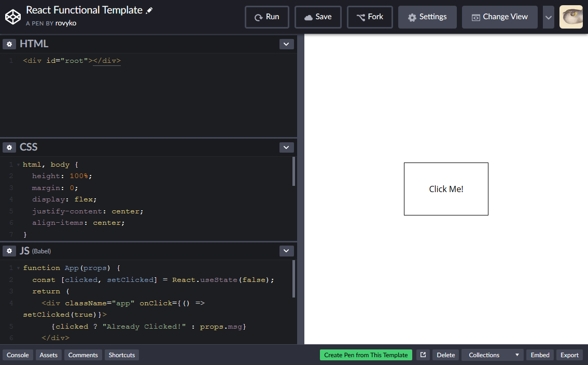Open the Assets panel

click(48, 355)
